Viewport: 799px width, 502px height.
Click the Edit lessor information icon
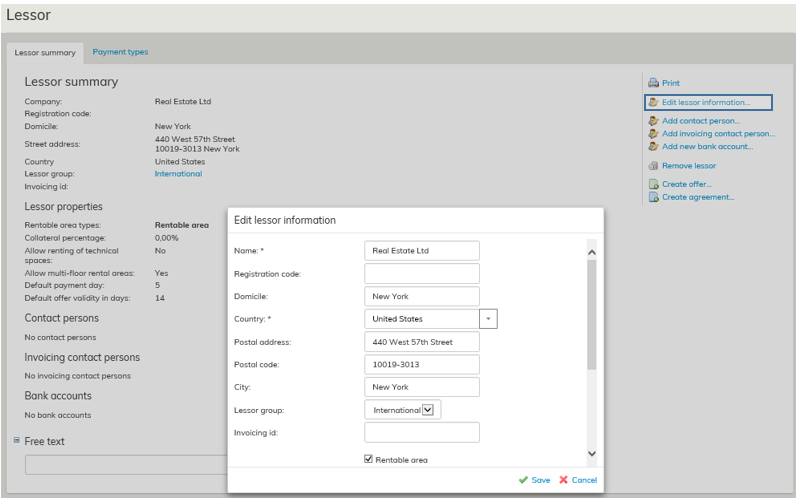point(653,102)
